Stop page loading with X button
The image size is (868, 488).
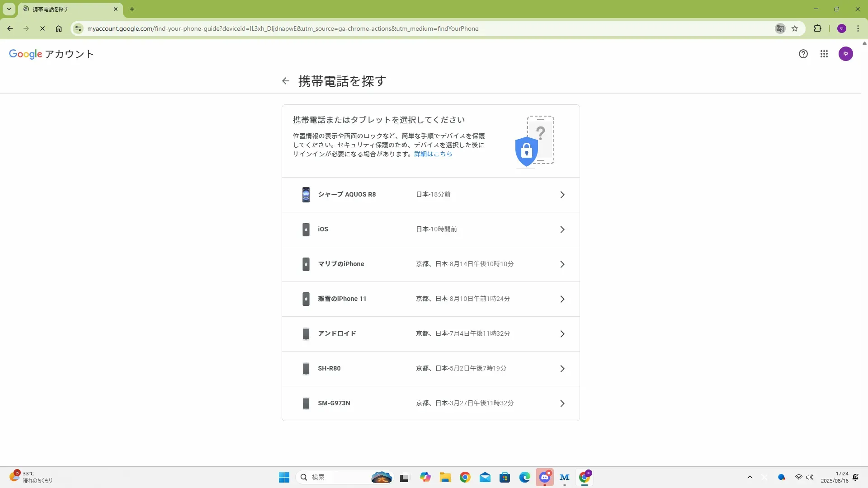[x=42, y=28]
